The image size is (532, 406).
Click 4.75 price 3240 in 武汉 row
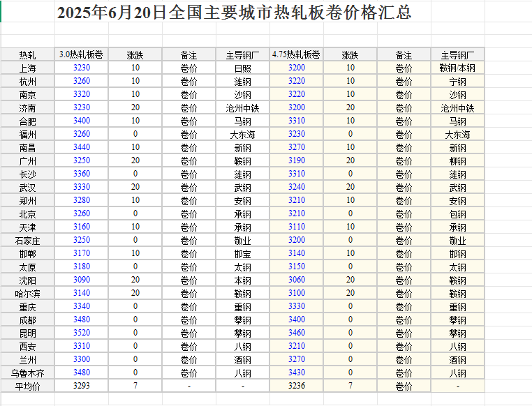pos(297,187)
